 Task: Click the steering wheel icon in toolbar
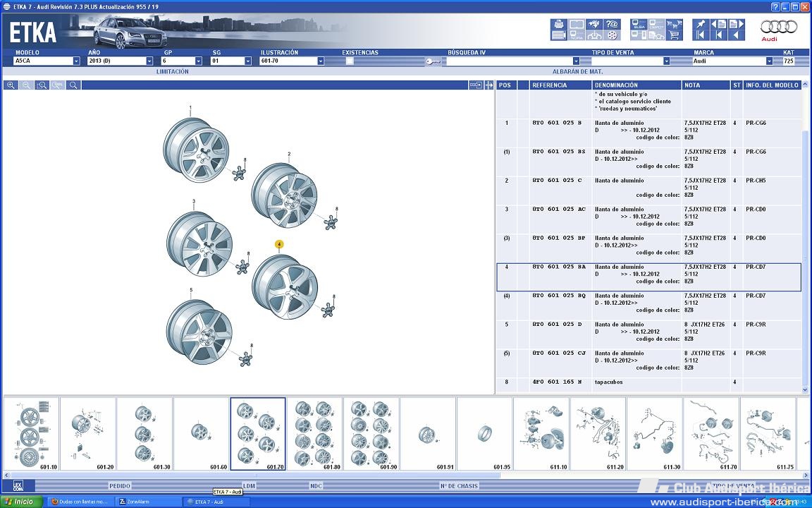[594, 35]
